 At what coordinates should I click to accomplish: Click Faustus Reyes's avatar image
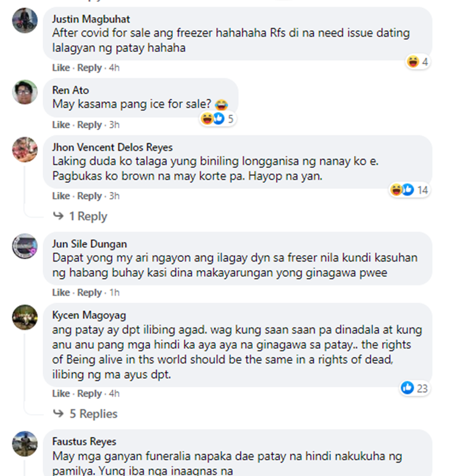click(x=25, y=444)
